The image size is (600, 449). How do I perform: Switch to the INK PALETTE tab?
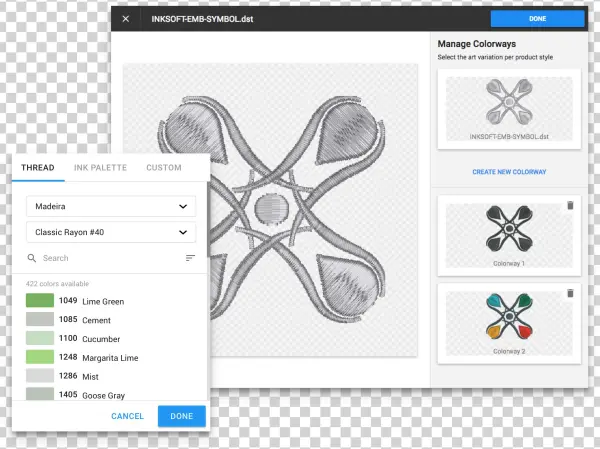click(100, 168)
